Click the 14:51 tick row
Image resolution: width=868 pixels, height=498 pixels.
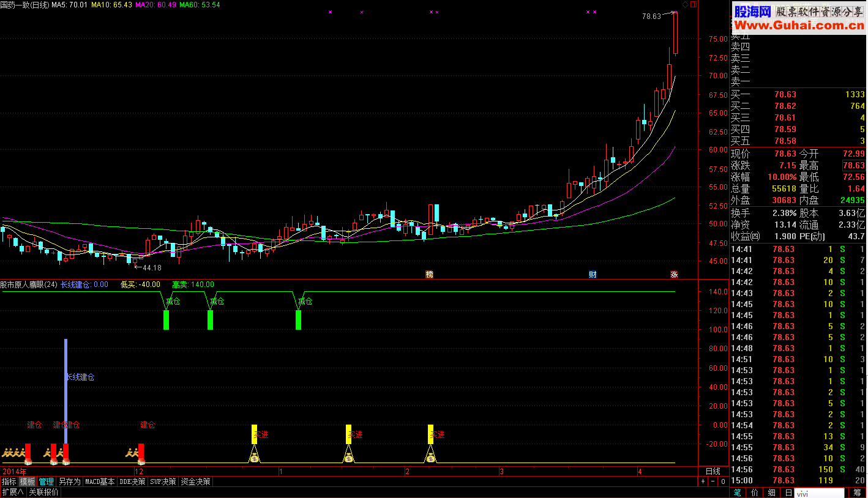click(798, 359)
